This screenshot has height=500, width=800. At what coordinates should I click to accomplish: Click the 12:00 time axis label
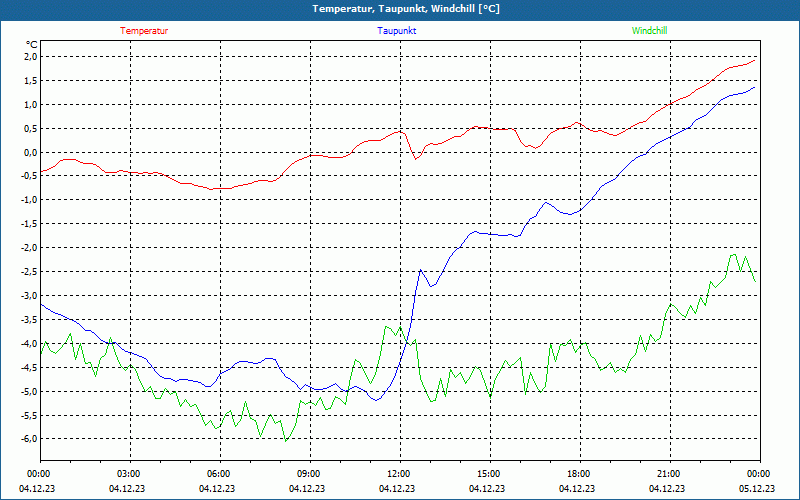click(x=400, y=474)
